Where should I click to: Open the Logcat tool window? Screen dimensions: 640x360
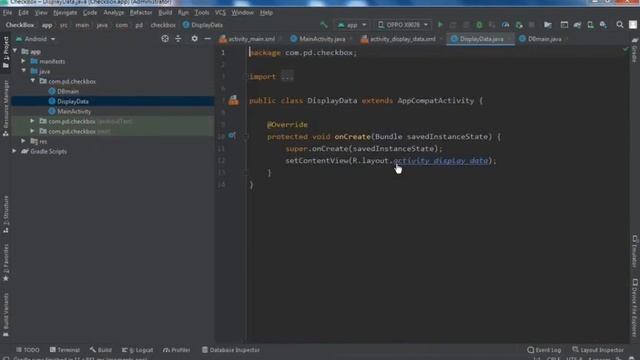point(138,350)
